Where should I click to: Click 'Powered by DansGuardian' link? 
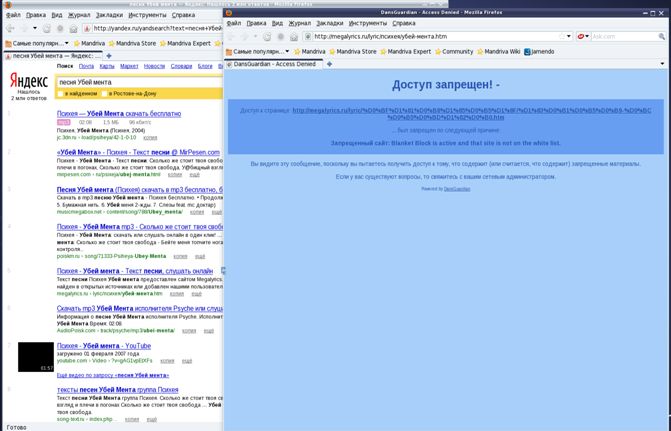point(457,189)
